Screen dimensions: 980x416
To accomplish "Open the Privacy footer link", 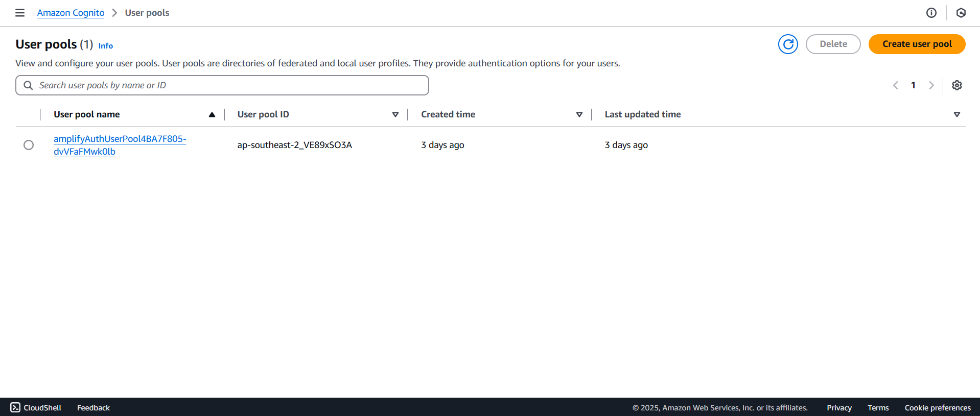I will [839, 407].
